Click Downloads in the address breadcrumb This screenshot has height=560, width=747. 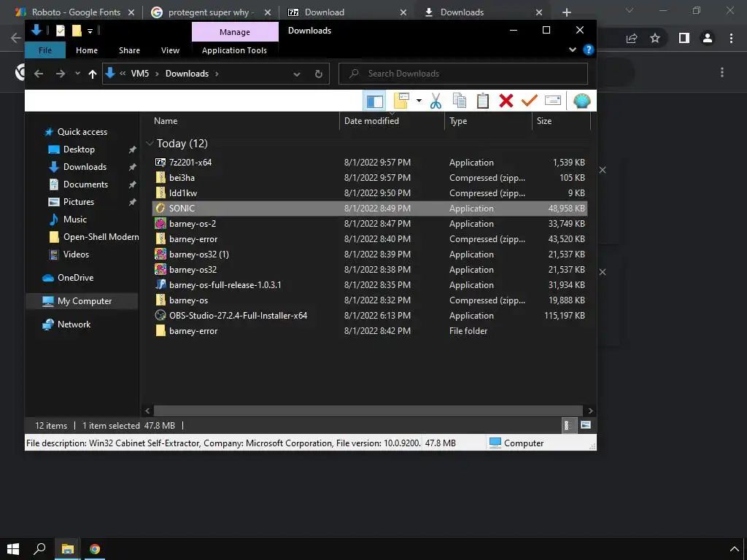[187, 74]
